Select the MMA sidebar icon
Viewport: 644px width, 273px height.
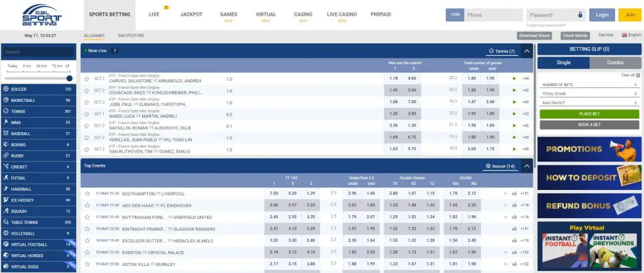[6, 122]
